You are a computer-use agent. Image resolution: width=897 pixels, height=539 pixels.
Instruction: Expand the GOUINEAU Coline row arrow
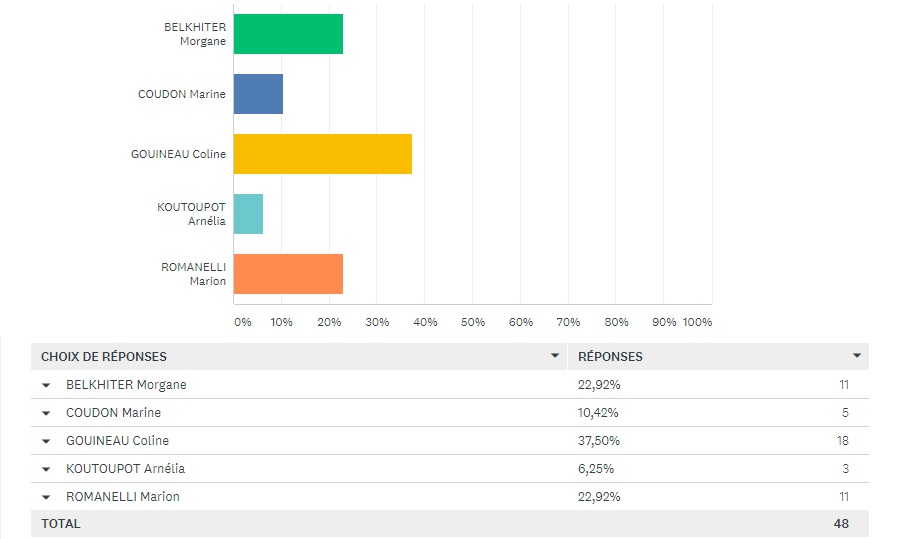click(x=46, y=441)
